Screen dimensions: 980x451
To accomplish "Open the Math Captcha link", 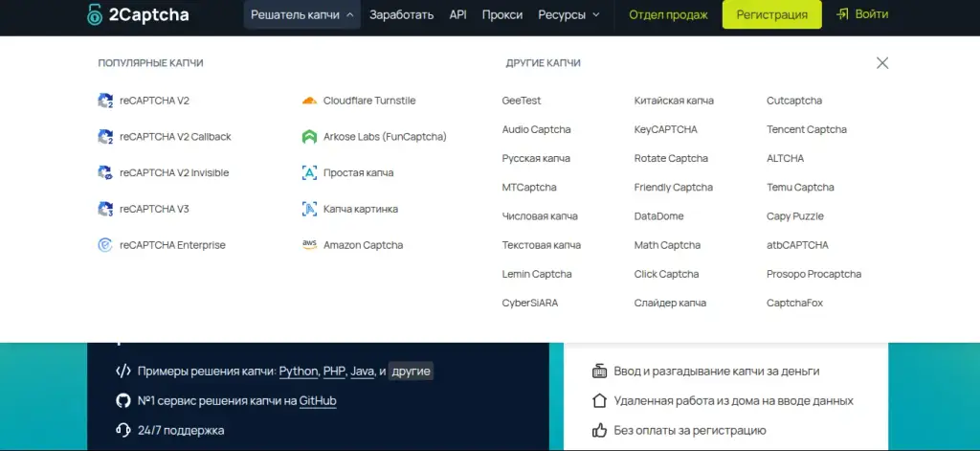I will click(x=667, y=245).
